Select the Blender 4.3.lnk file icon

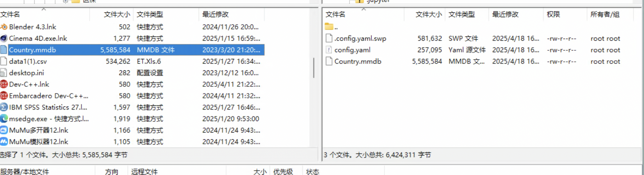coord(4,27)
